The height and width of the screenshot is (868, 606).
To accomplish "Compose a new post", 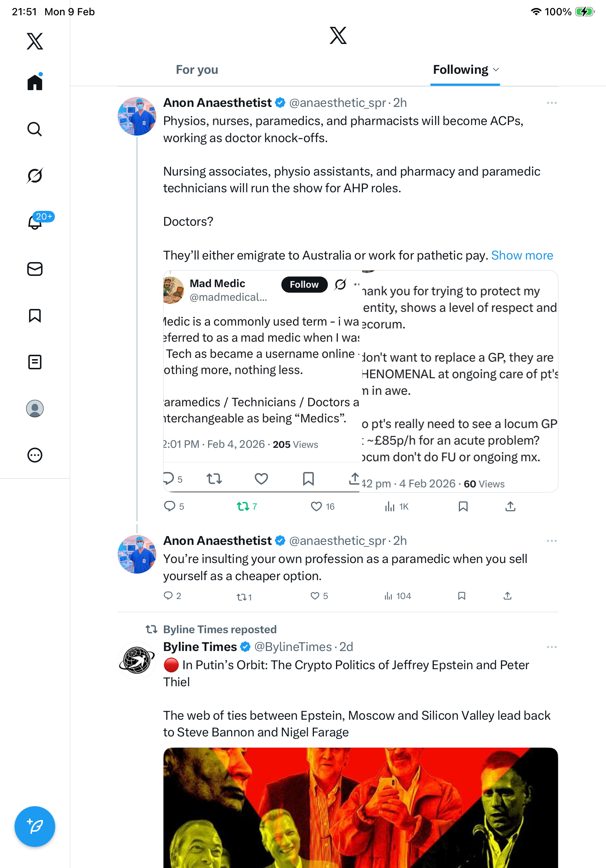I will (x=35, y=827).
